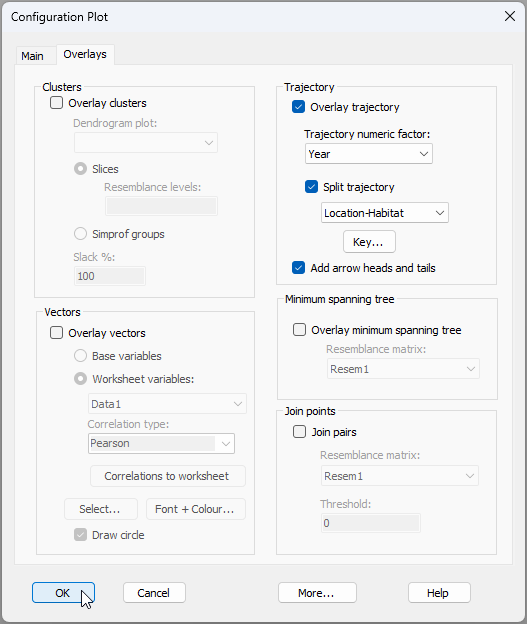Select the Overlays tab

click(x=85, y=54)
